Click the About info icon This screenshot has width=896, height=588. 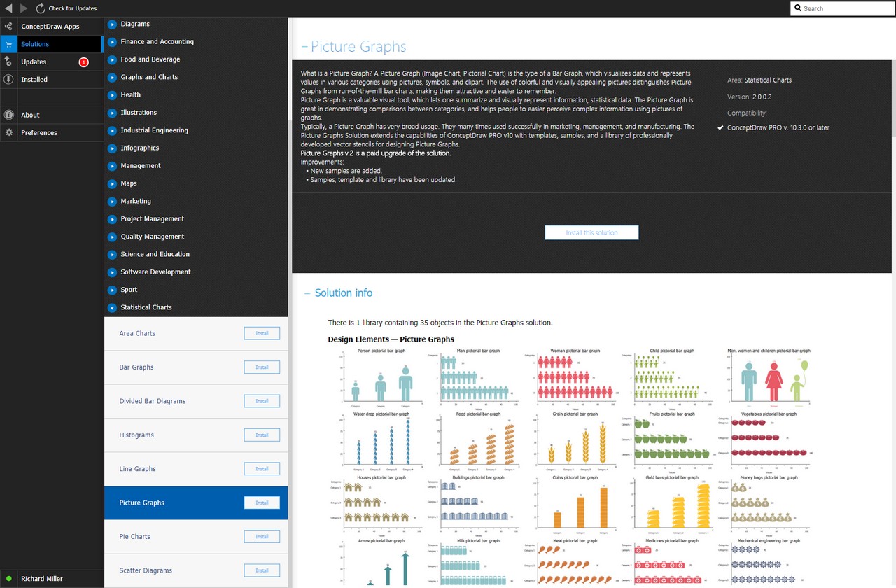(8, 115)
